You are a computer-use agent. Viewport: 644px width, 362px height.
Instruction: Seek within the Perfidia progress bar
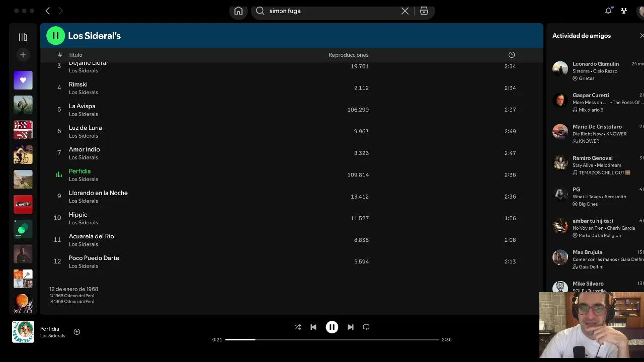pos(332,339)
